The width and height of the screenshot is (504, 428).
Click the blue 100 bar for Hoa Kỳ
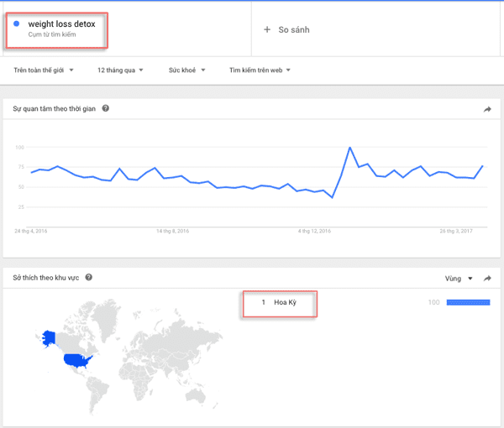pos(468,302)
